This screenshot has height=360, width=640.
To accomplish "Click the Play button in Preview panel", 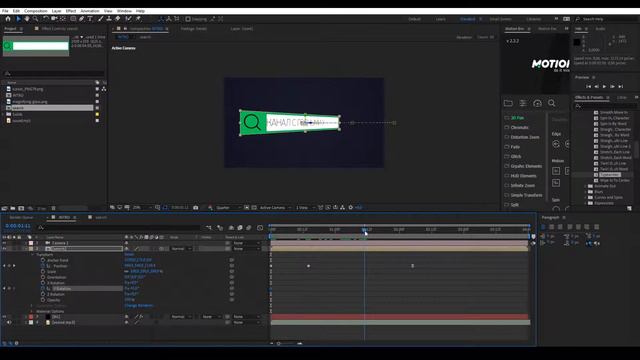I will point(604,87).
